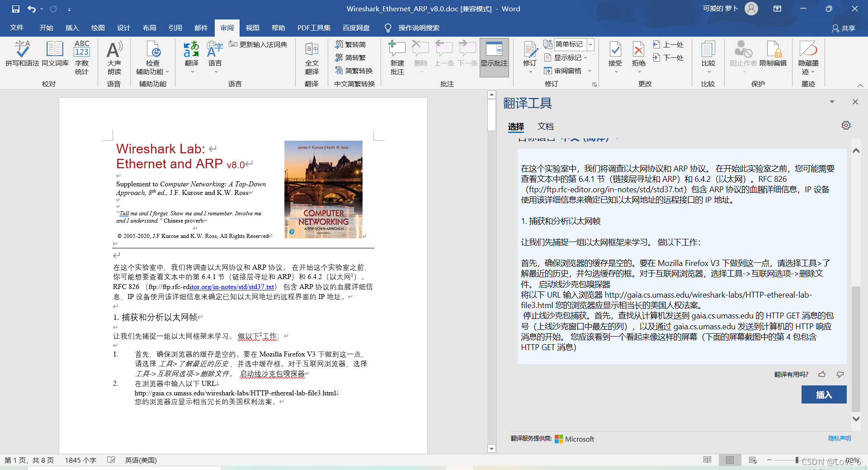Update the input method dictionary
The width and height of the screenshot is (868, 470).
point(258,44)
